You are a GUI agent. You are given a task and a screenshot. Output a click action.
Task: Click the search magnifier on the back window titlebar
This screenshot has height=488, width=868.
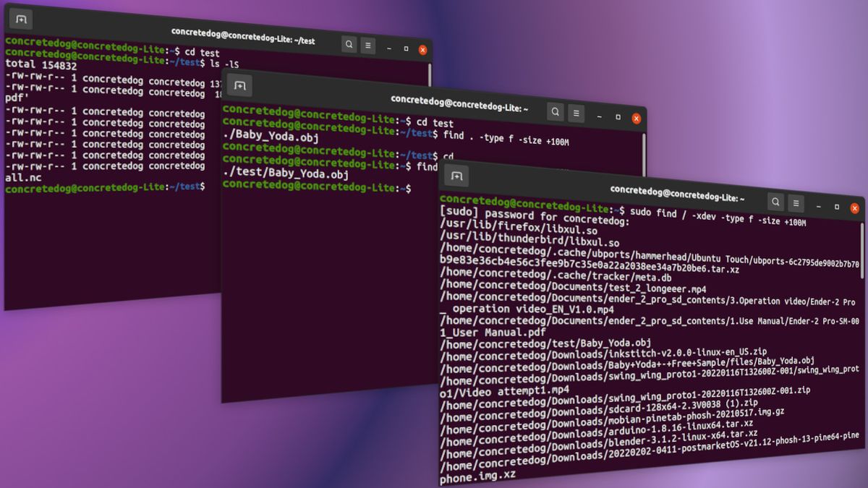pyautogui.click(x=349, y=44)
